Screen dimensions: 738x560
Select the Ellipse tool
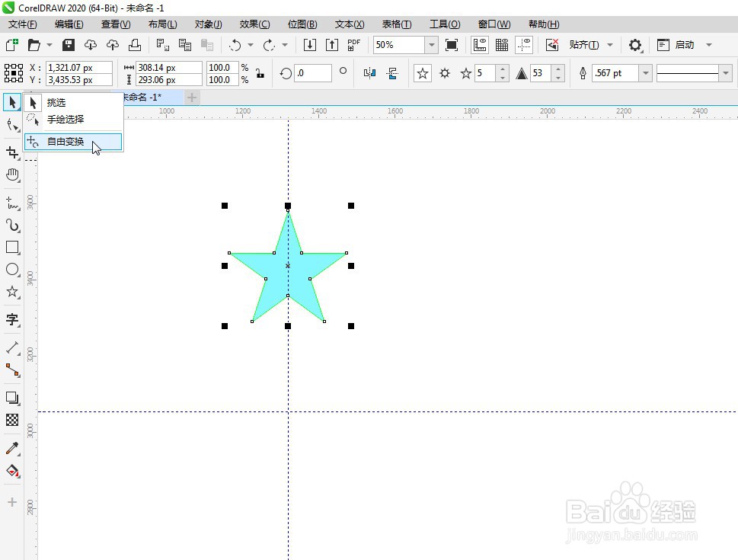(x=12, y=270)
